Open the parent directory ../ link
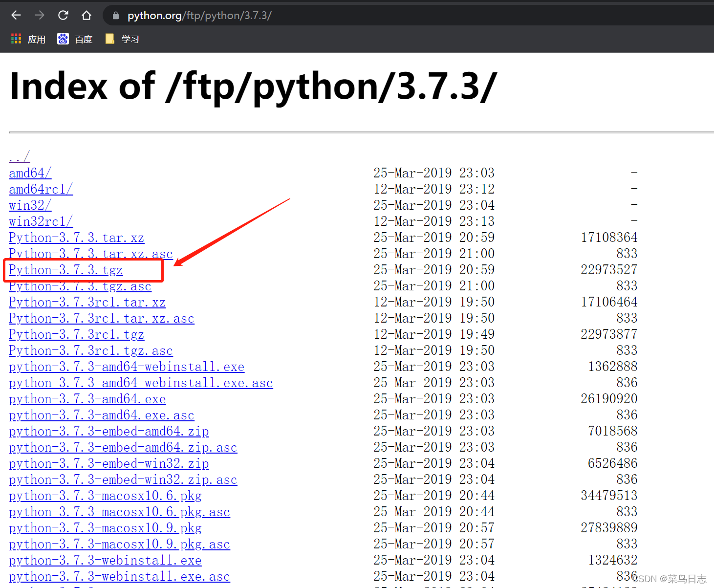Viewport: 714px width, 588px height. pyautogui.click(x=20, y=157)
